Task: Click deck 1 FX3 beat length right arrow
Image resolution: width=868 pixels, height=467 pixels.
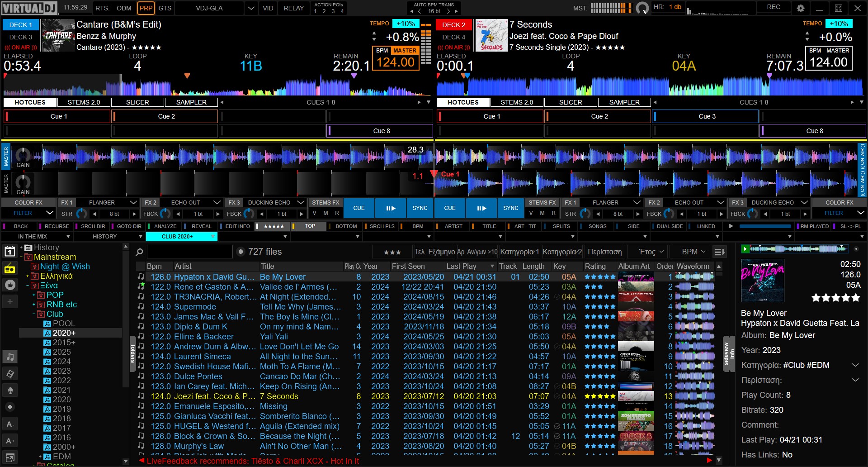Action: pyautogui.click(x=302, y=214)
